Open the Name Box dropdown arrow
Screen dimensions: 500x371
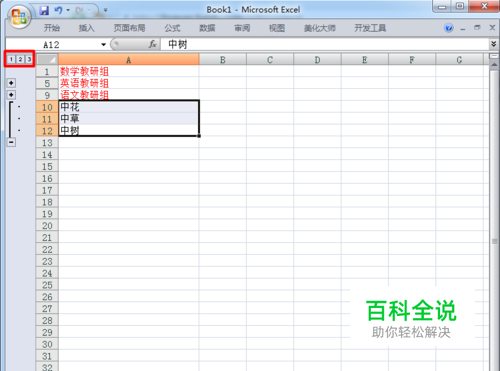103,45
